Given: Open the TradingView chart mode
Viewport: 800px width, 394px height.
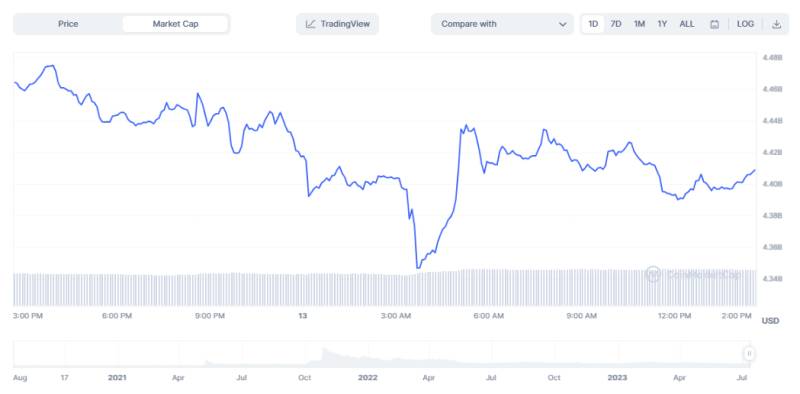Looking at the screenshot, I should (x=338, y=24).
